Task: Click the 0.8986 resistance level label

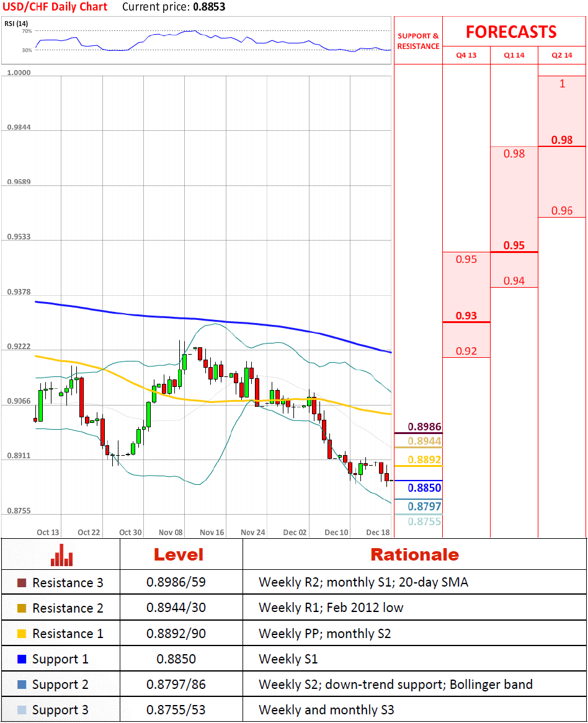Action: click(x=424, y=427)
